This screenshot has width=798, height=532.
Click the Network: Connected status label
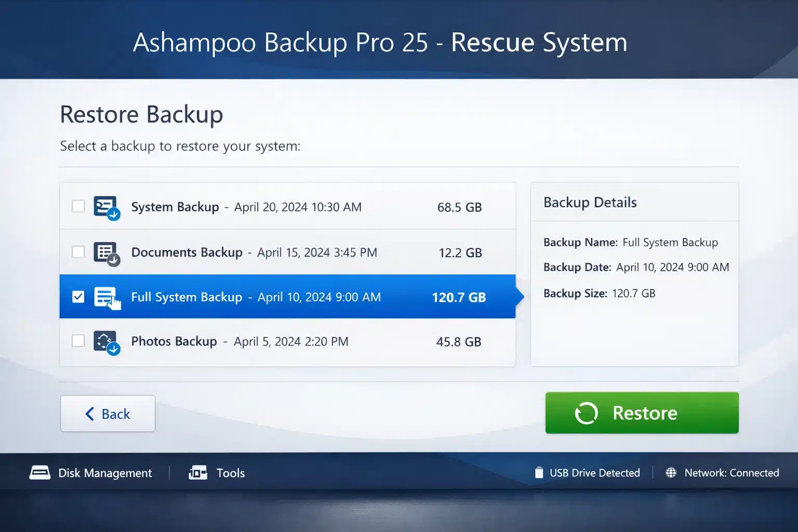[732, 473]
